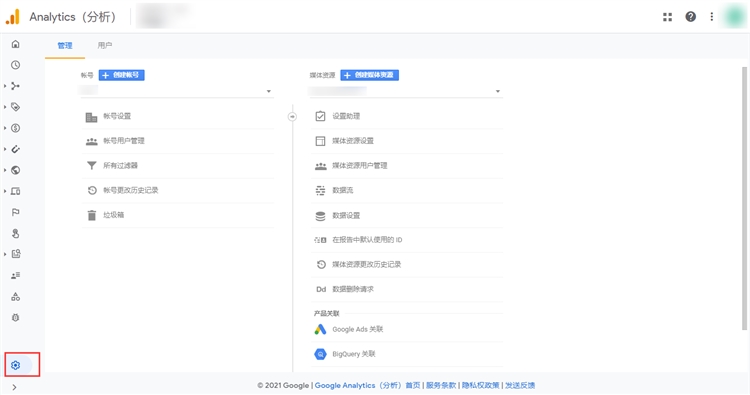Viewport: 750px width, 395px height.
Task: Open 媒体资源更改历史记录
Action: (x=407, y=264)
